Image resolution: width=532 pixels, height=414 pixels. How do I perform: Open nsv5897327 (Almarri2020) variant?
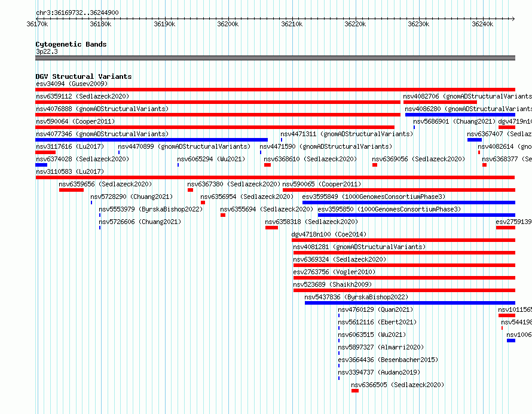381,347
